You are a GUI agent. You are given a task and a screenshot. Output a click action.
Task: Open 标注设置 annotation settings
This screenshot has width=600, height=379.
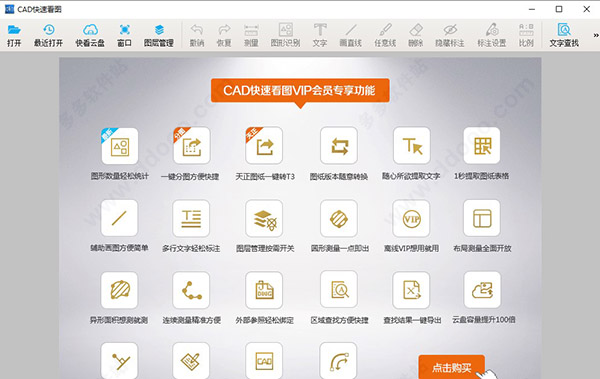point(492,35)
